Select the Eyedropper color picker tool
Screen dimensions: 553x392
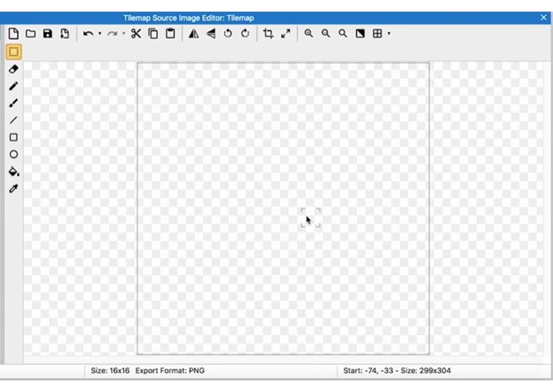coord(13,188)
